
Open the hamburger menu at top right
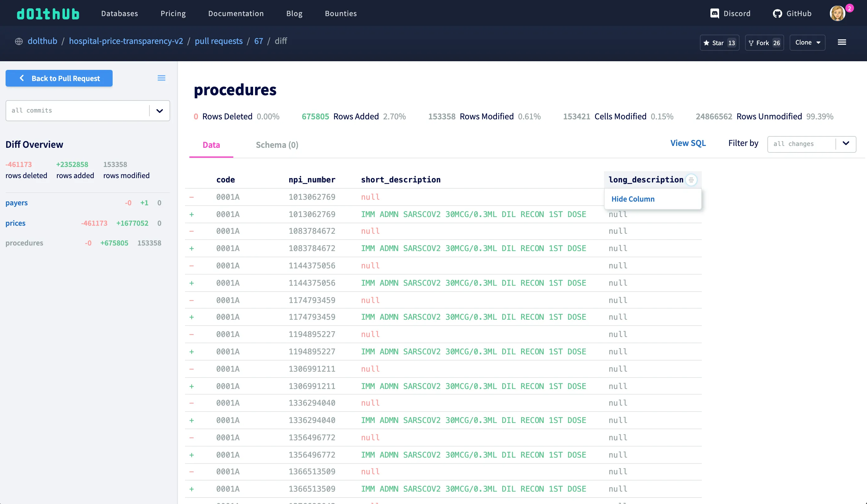842,42
